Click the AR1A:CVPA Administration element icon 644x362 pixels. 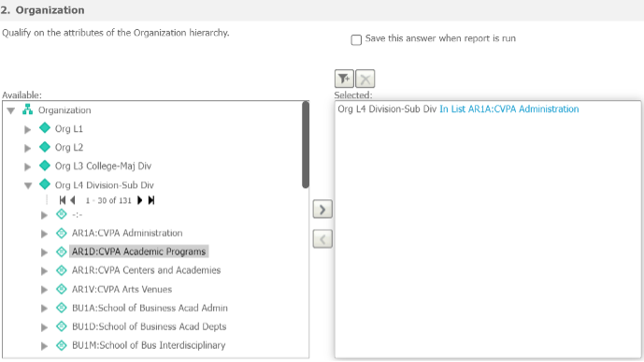pyautogui.click(x=61, y=233)
